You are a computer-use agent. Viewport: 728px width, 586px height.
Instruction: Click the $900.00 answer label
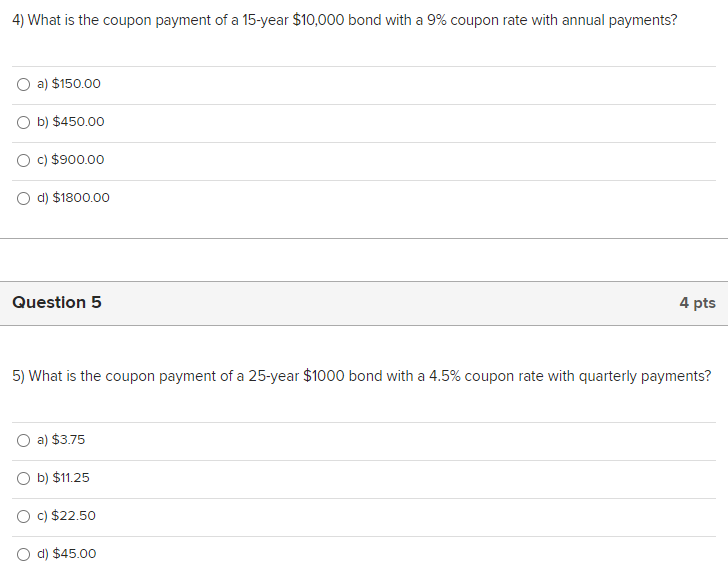coord(71,160)
